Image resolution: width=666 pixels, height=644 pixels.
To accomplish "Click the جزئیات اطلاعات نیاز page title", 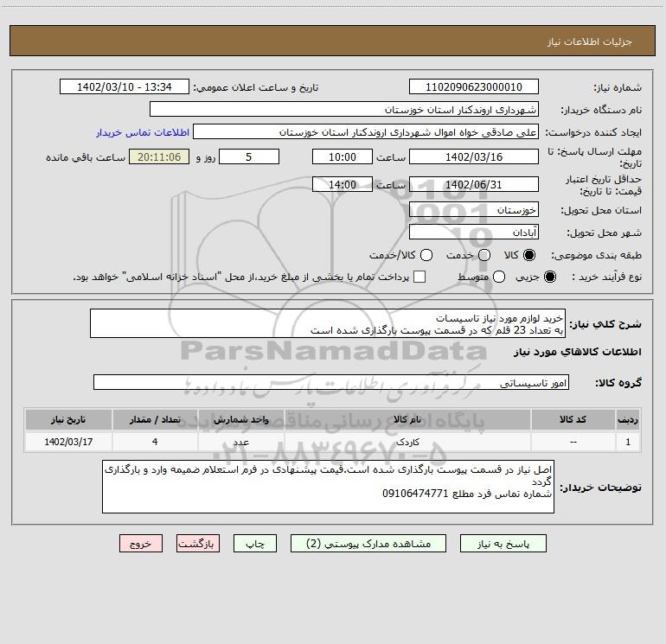I will coord(589,41).
